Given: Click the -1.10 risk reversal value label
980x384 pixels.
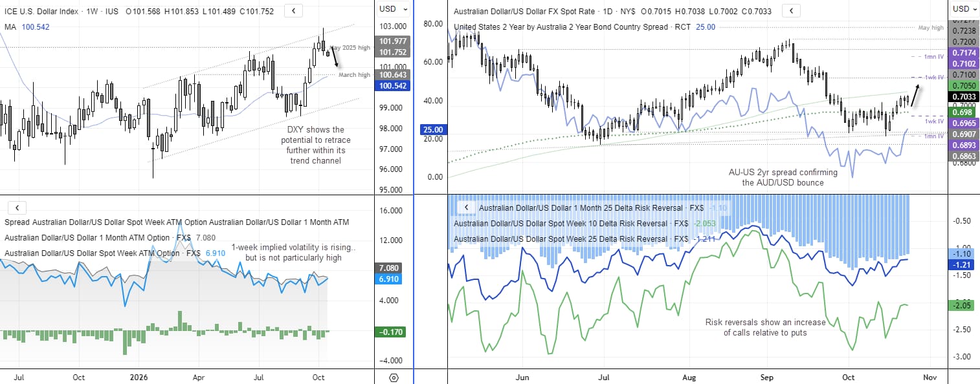Looking at the screenshot, I should 963,254.
